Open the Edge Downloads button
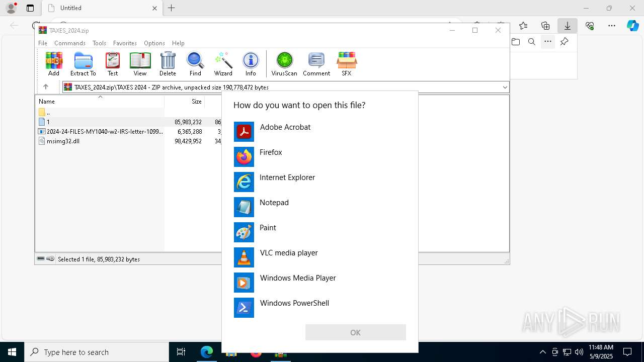Screen dimensions: 644x362 coord(568,26)
